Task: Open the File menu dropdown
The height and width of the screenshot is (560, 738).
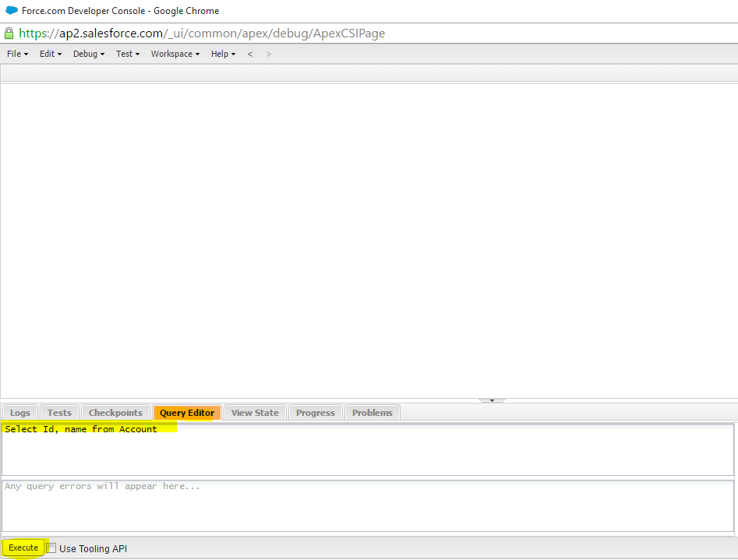Action: click(x=16, y=54)
